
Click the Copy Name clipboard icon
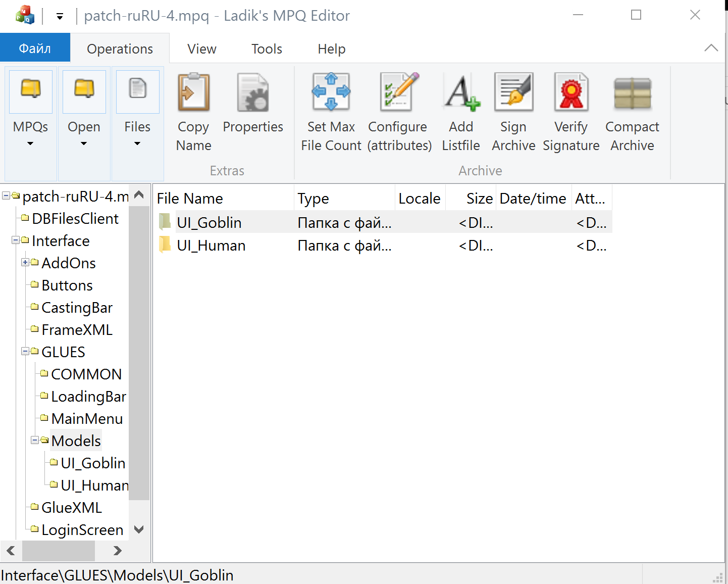pos(193,92)
